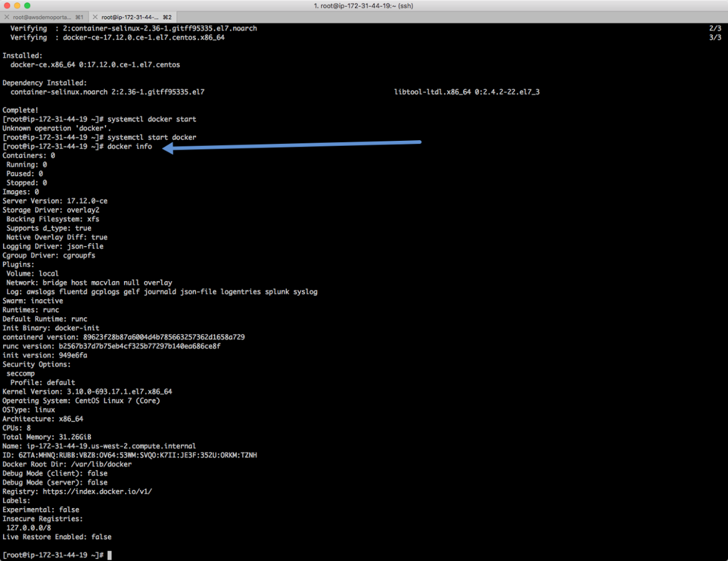Click the 'Logging Driver: json-file' line
Screen dimensions: 728x561
[53, 246]
